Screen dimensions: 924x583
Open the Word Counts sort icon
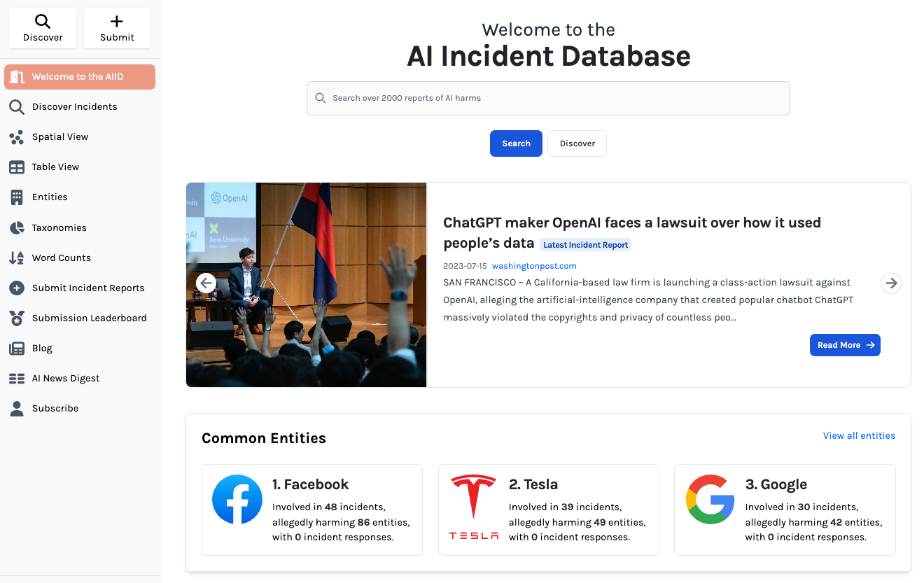17,258
